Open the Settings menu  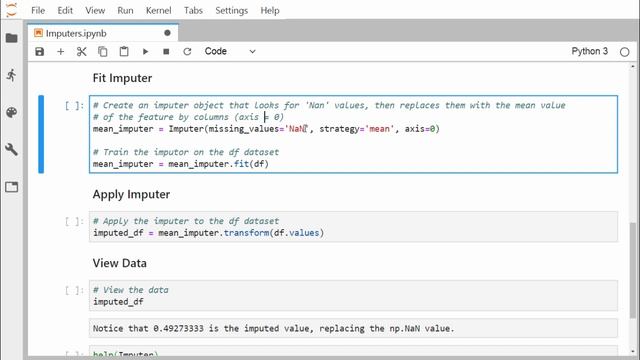pos(231,10)
